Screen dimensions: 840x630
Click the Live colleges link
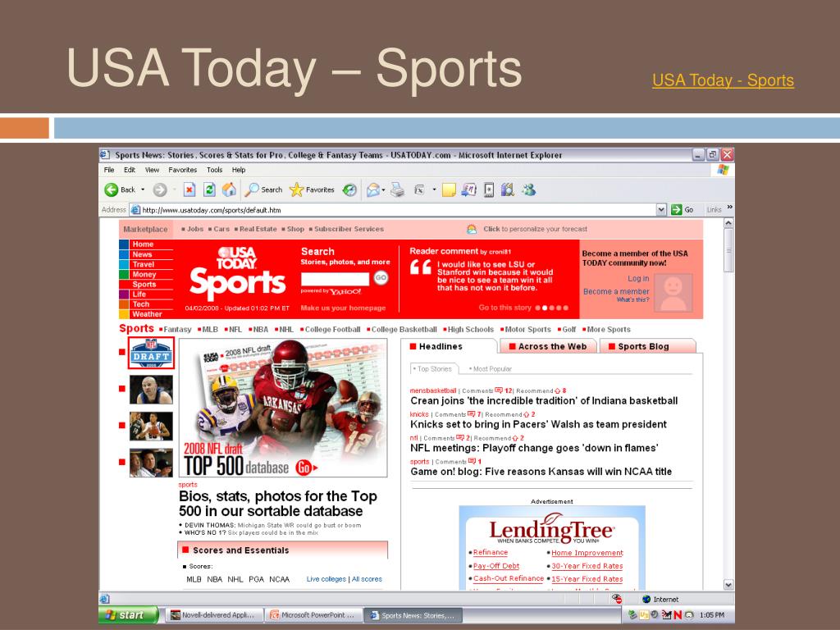326,579
